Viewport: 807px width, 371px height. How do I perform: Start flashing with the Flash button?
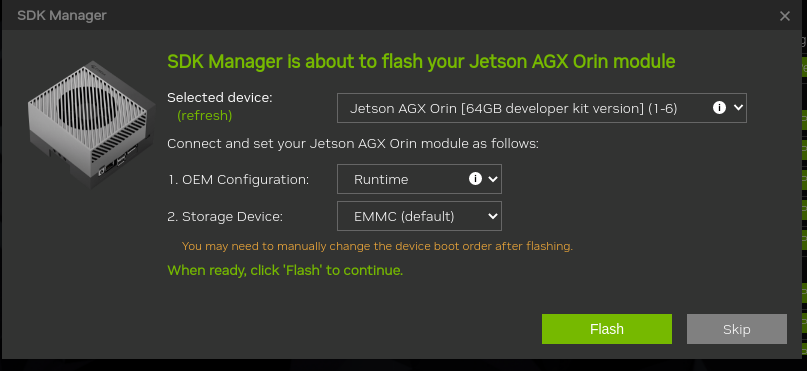click(x=607, y=329)
